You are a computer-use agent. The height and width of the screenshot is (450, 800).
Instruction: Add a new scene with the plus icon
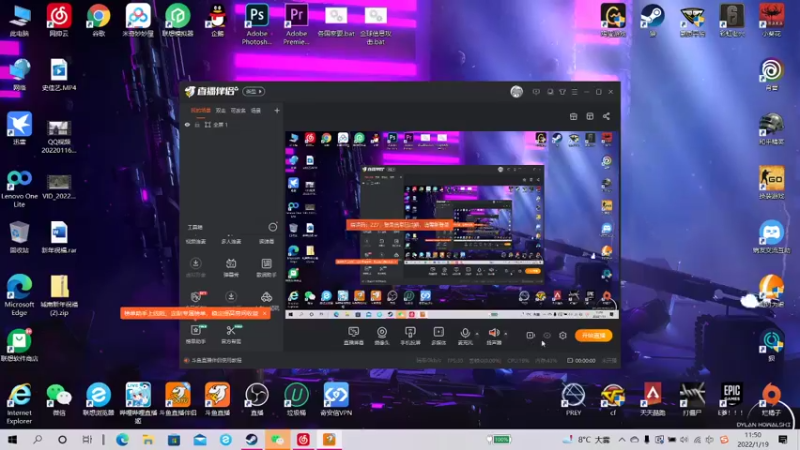click(277, 110)
